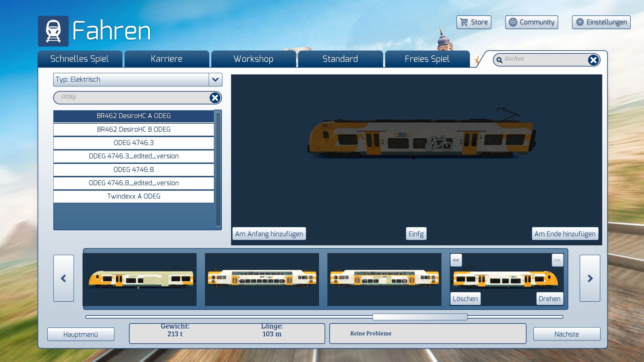Move selected vehicle left with << button
This screenshot has width=644, height=362.
point(456,260)
